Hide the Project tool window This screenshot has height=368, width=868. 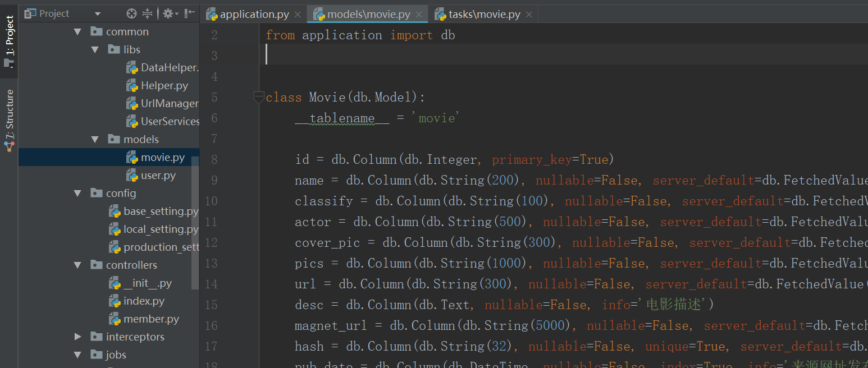[190, 13]
